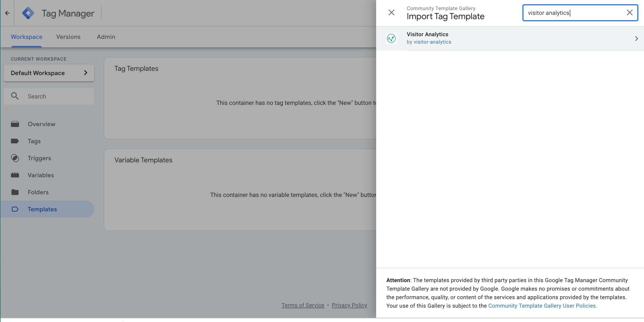Click the Triggers icon in sidebar
Screen dimensions: 644x322
point(15,158)
